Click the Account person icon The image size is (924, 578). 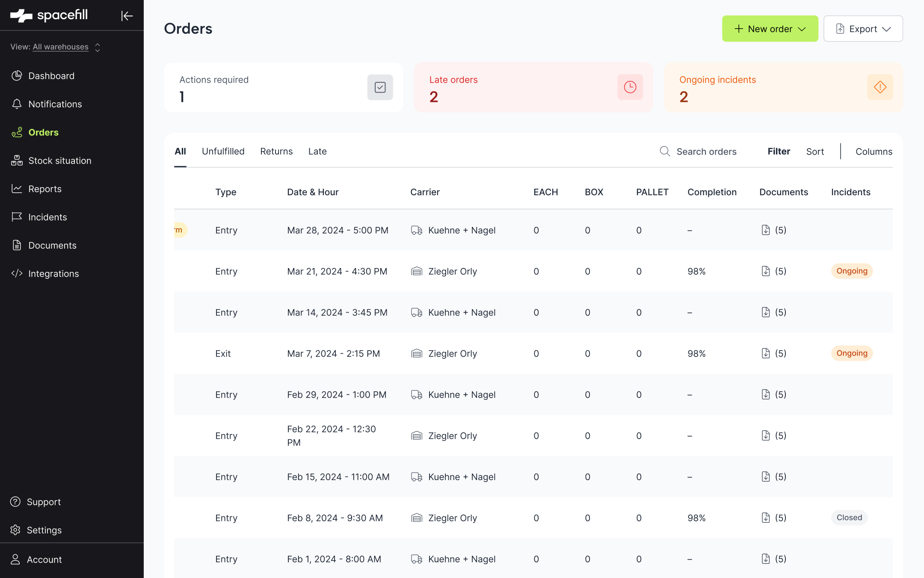coord(15,560)
